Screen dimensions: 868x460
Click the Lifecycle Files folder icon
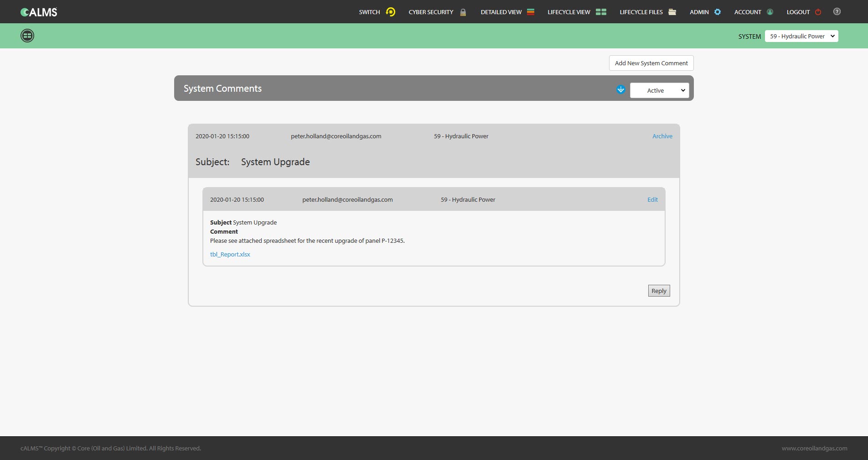pos(672,12)
